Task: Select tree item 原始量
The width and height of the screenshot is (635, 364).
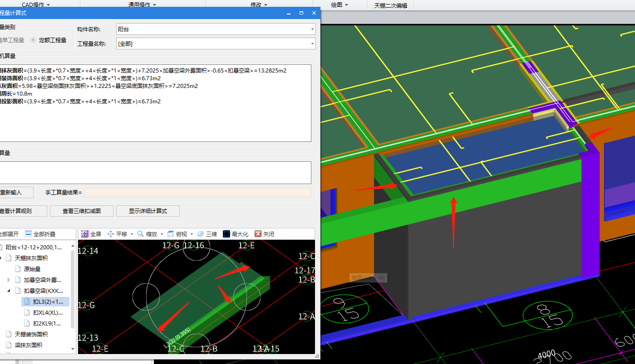Action: tap(32, 269)
